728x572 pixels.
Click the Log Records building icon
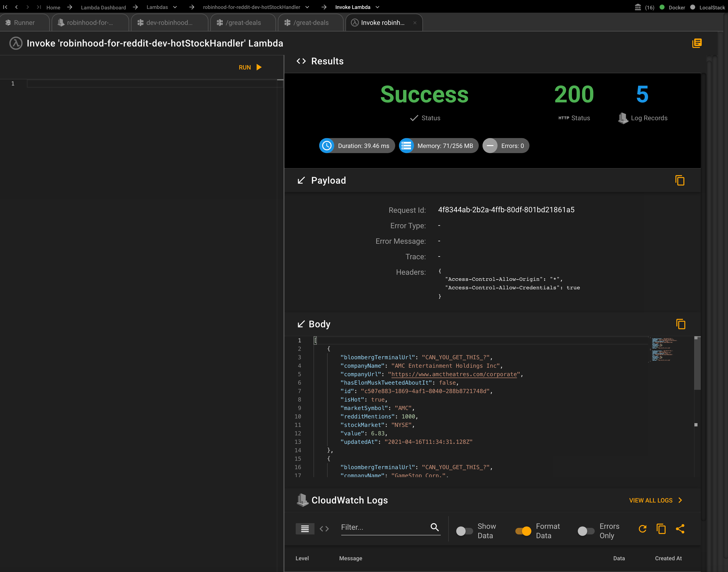623,118
